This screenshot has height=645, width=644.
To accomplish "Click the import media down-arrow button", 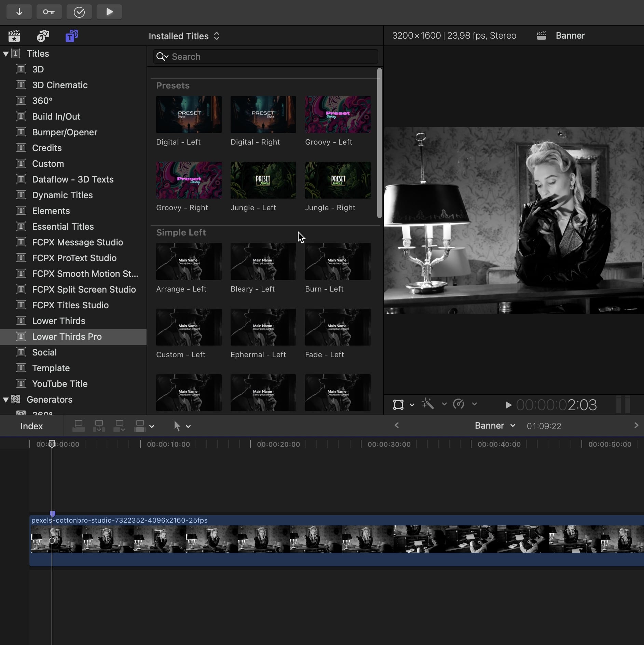I will coord(19,12).
